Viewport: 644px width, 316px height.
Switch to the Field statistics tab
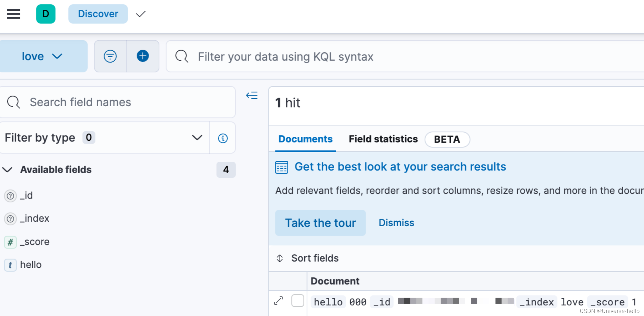coord(383,139)
